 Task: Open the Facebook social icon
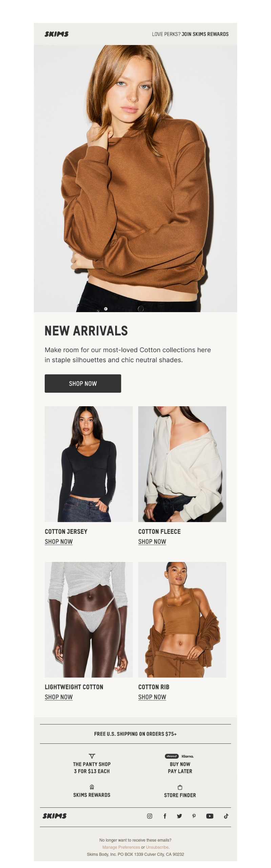click(x=165, y=816)
